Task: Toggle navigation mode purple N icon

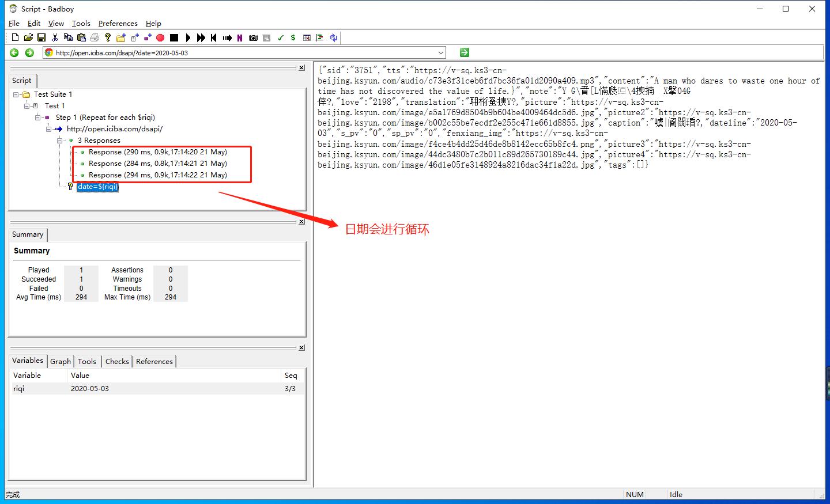Action: [x=240, y=37]
